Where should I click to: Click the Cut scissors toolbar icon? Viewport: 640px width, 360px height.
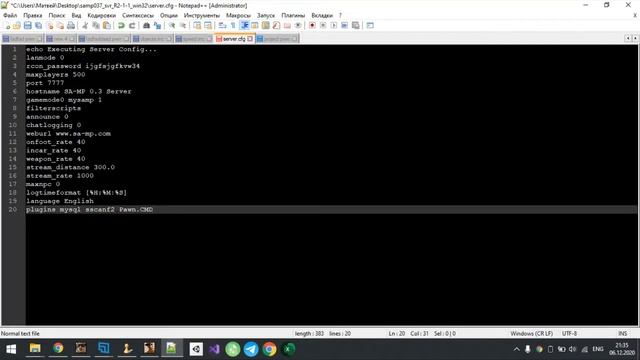[85, 25]
